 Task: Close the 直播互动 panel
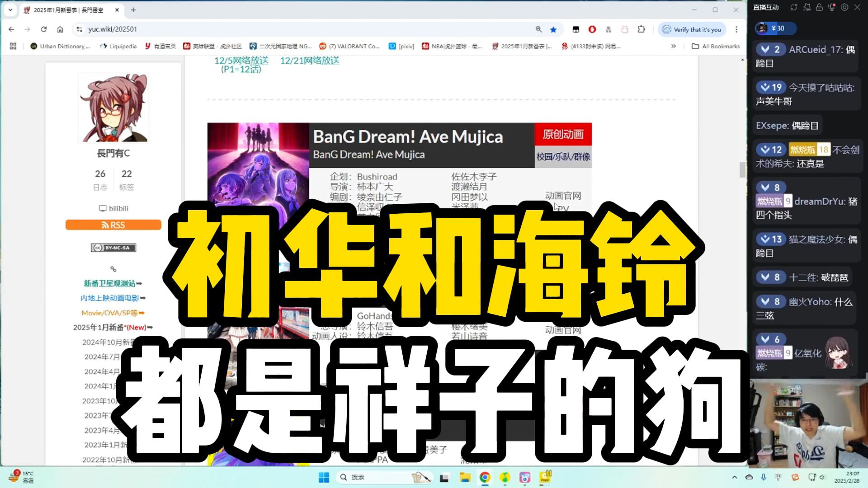(857, 7)
